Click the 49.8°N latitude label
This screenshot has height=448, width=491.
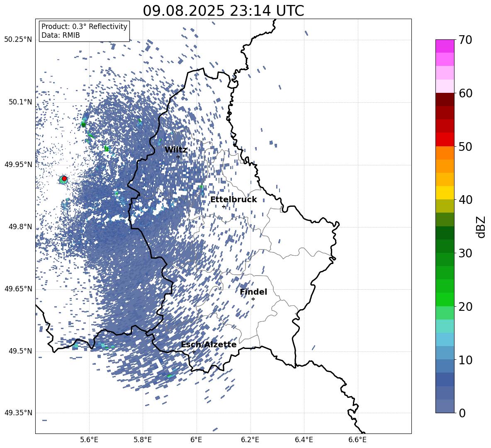[x=21, y=227]
